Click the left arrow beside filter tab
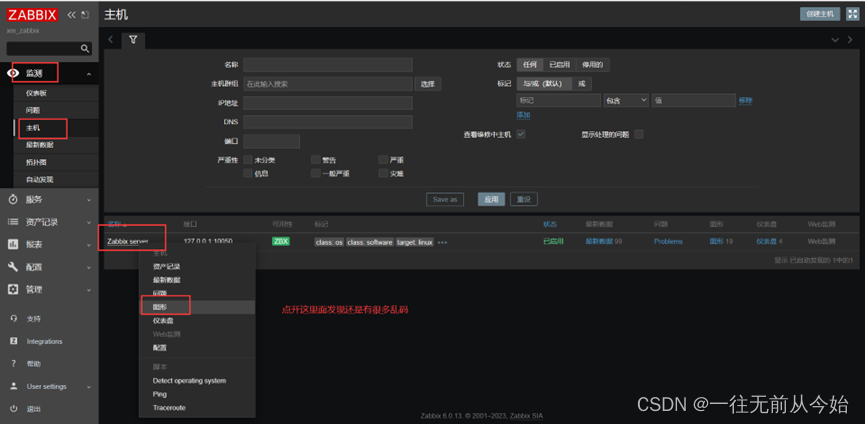This screenshot has width=865, height=424. [110, 40]
